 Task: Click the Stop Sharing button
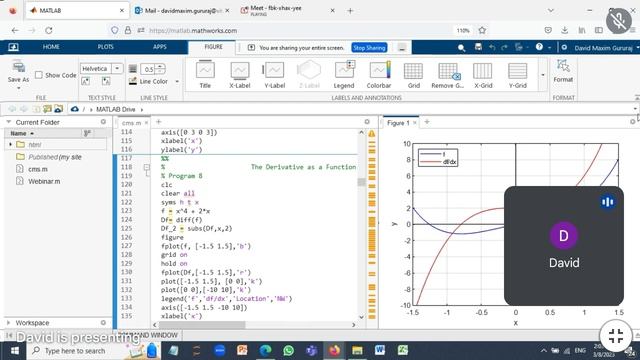point(369,48)
